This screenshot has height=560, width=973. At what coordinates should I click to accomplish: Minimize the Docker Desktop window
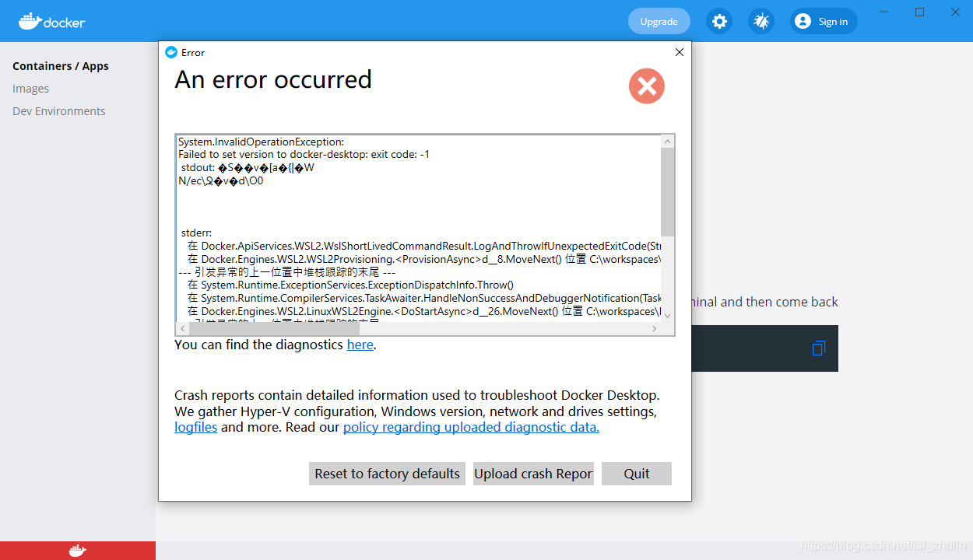(x=883, y=12)
